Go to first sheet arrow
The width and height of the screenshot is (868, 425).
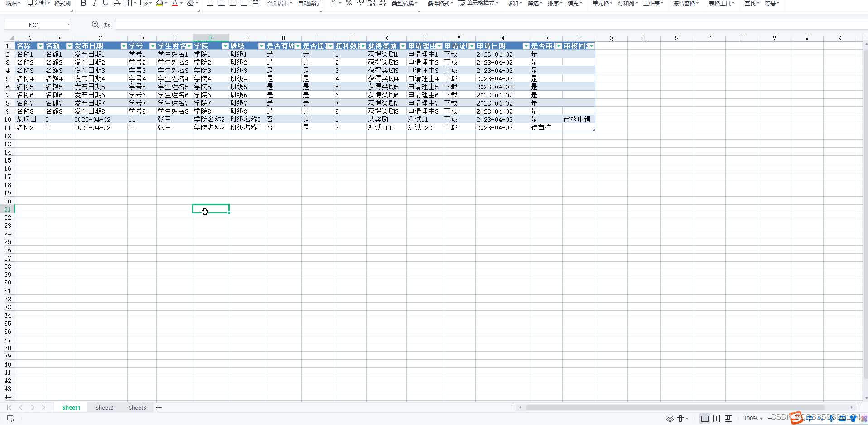pos(9,407)
